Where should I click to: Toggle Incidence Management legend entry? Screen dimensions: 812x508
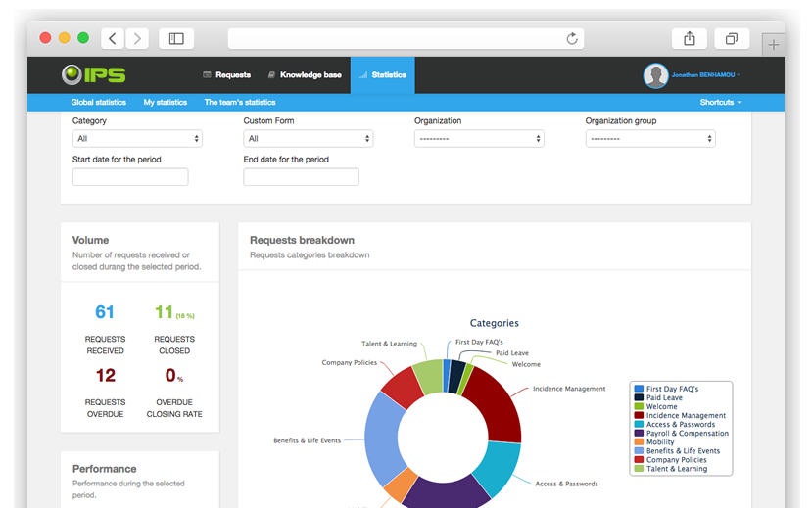coord(680,415)
